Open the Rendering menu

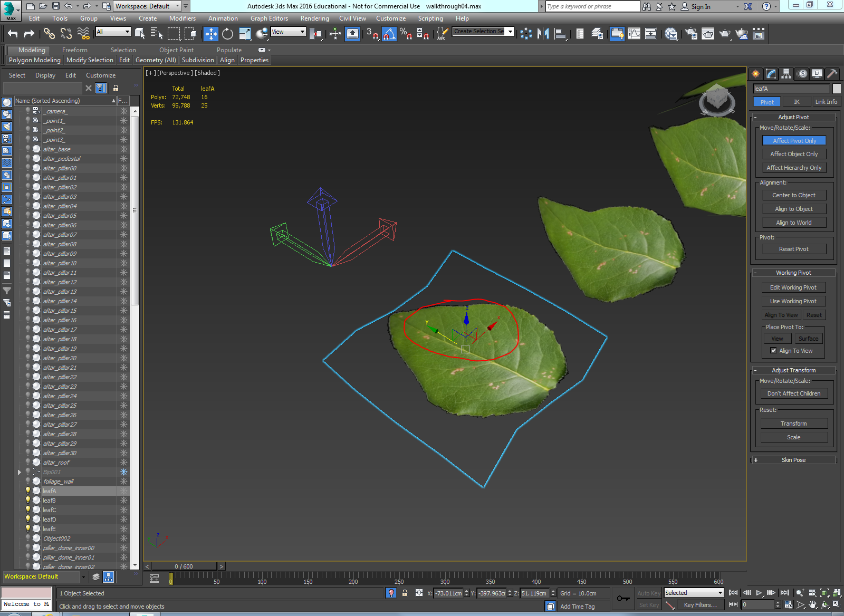(314, 18)
